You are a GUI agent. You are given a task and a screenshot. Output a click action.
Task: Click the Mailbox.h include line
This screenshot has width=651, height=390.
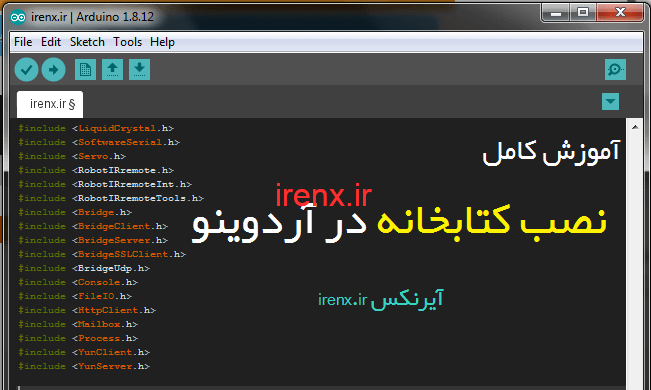coord(78,324)
